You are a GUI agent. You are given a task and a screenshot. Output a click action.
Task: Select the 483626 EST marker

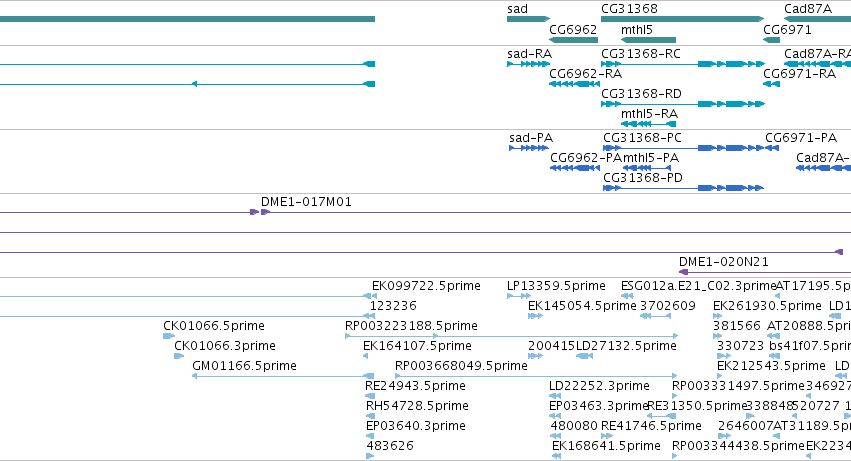click(x=370, y=456)
